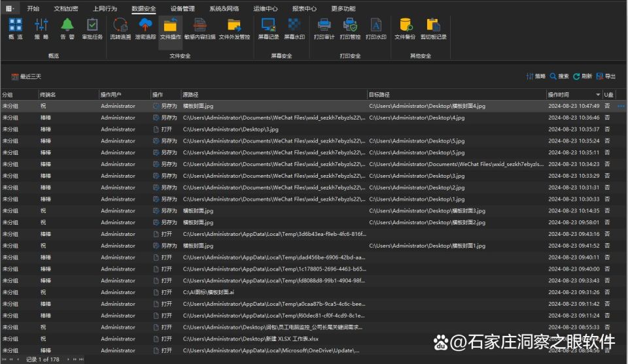Click the calendar icon beside 最近三天
Image resolution: width=628 pixels, height=364 pixels.
tap(15, 76)
